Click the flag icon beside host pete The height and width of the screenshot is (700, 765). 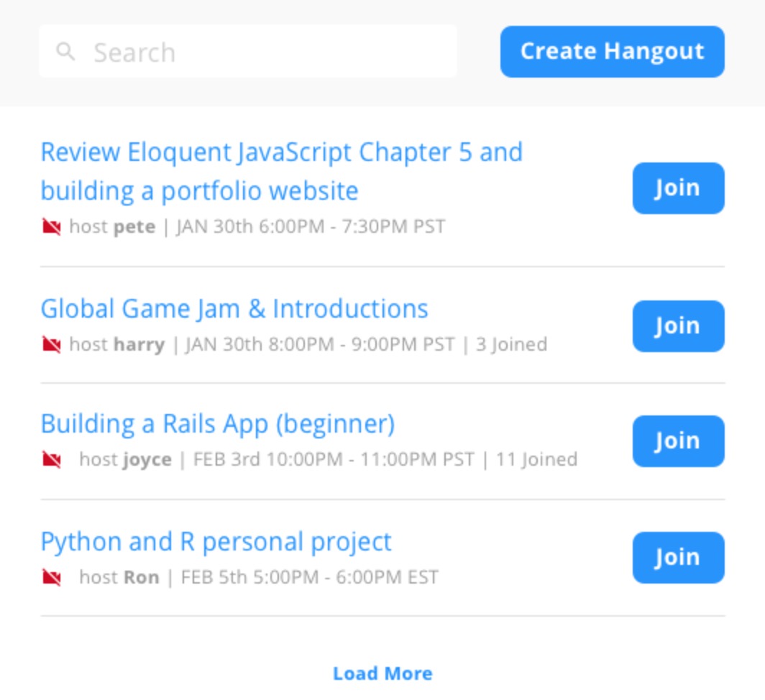click(x=50, y=225)
